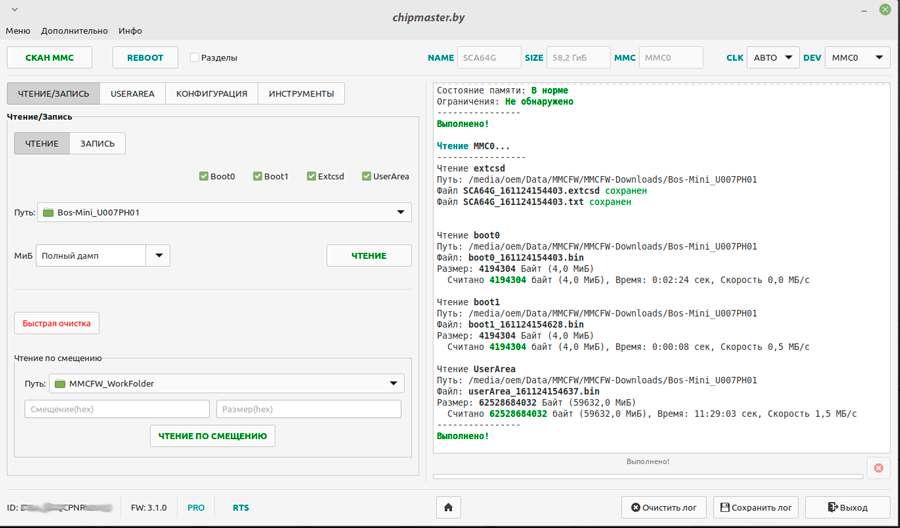Select the ЗАПИСЬ mode tab
Screen dimensions: 900x528
tap(98, 143)
